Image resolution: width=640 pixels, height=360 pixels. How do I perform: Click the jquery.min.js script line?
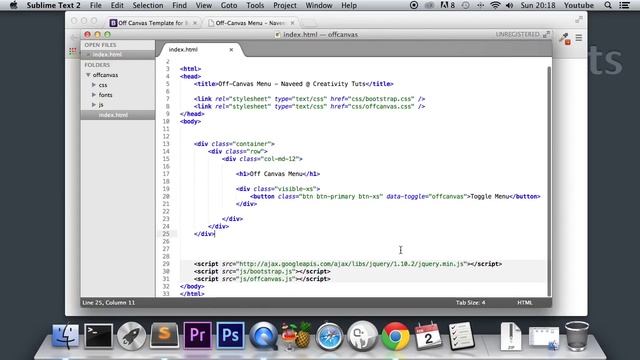coord(348,264)
